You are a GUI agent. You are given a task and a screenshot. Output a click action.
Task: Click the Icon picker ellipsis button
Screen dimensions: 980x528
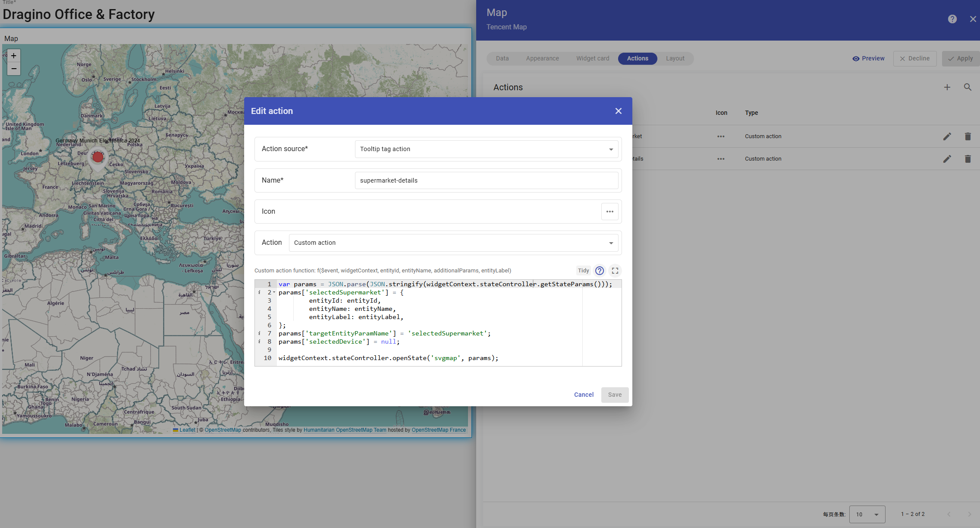point(609,212)
